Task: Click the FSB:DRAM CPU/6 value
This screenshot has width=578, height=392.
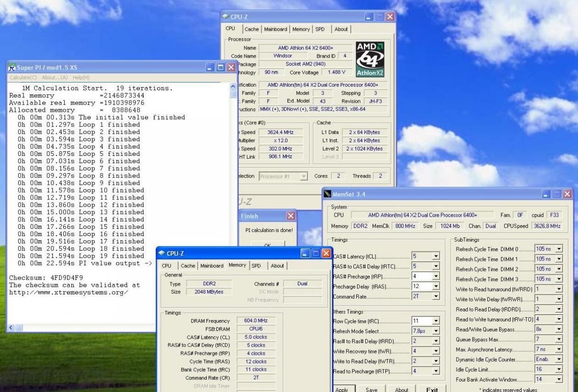Action: point(257,329)
